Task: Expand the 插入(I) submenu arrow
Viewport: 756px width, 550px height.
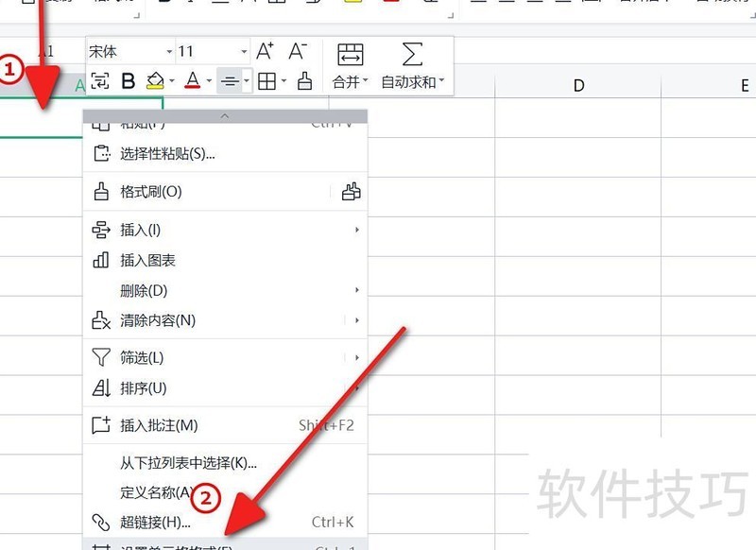Action: (x=357, y=230)
